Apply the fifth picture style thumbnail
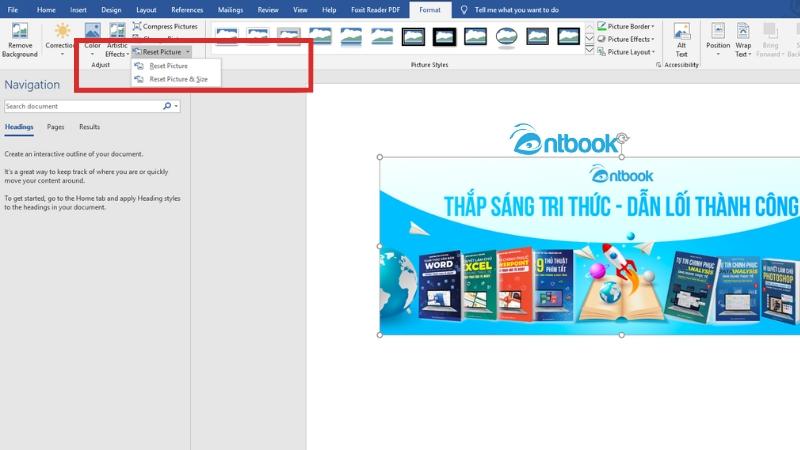Screen dimensions: 800x450 tap(351, 37)
